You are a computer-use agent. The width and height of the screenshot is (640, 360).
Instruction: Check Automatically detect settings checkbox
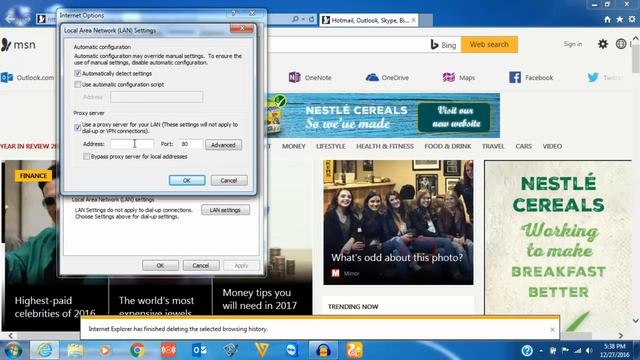coord(78,73)
